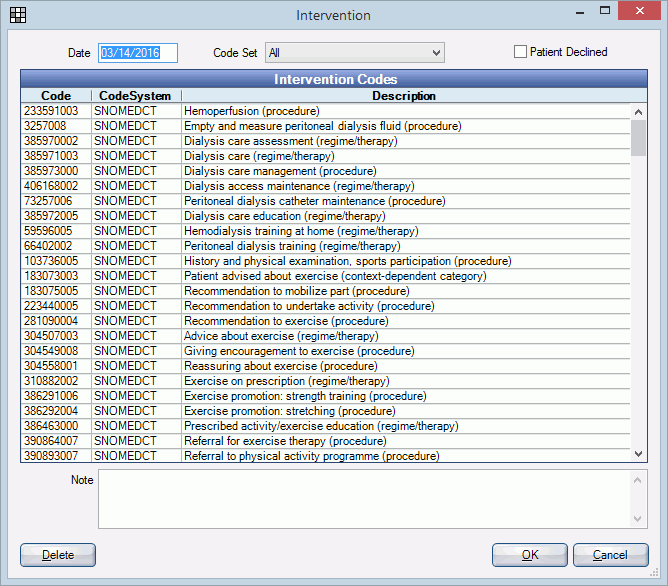Close the Intervention window

coord(638,13)
